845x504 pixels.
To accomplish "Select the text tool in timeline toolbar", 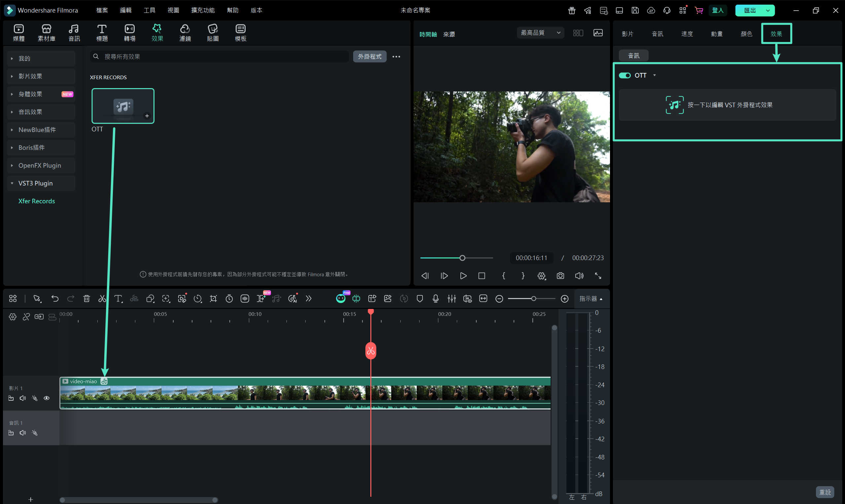I will (118, 299).
